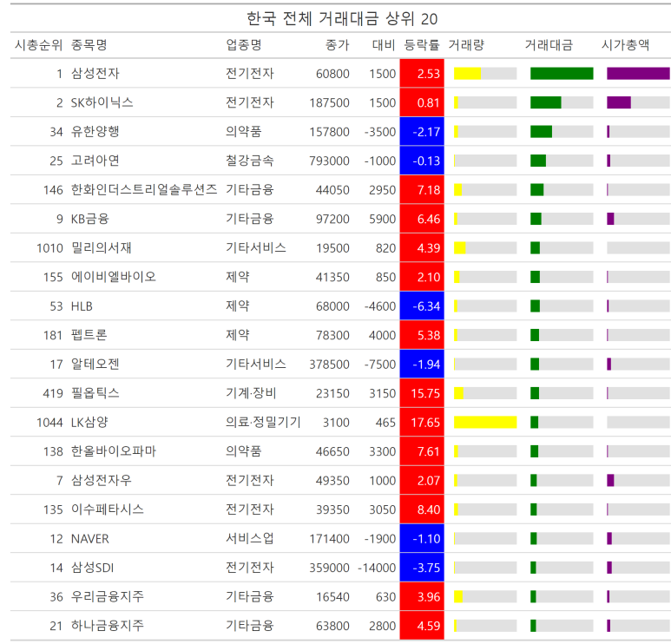The image size is (671, 644).
Task: Click the 대비 column header
Action: point(384,45)
